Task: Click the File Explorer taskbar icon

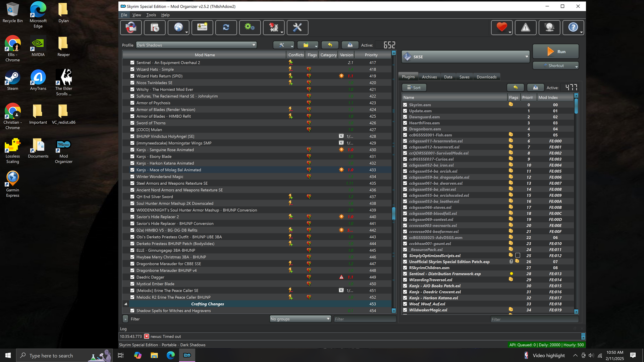Action: pyautogui.click(x=154, y=355)
